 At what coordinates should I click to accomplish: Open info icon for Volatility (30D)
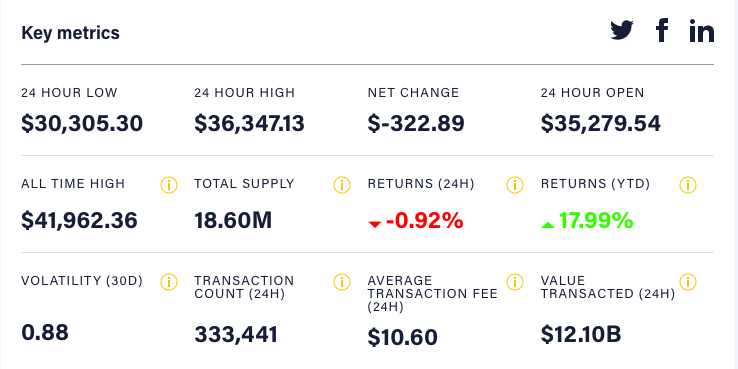point(168,282)
